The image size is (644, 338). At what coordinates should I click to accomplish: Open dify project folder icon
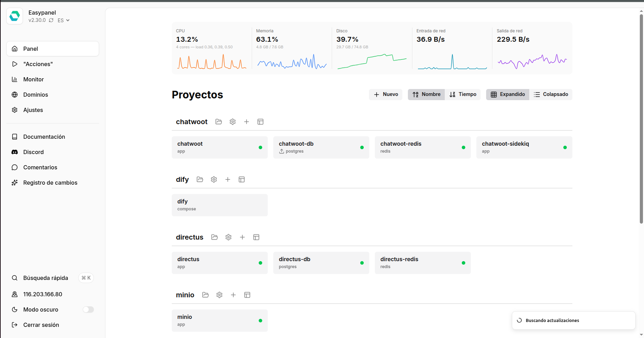[200, 179]
